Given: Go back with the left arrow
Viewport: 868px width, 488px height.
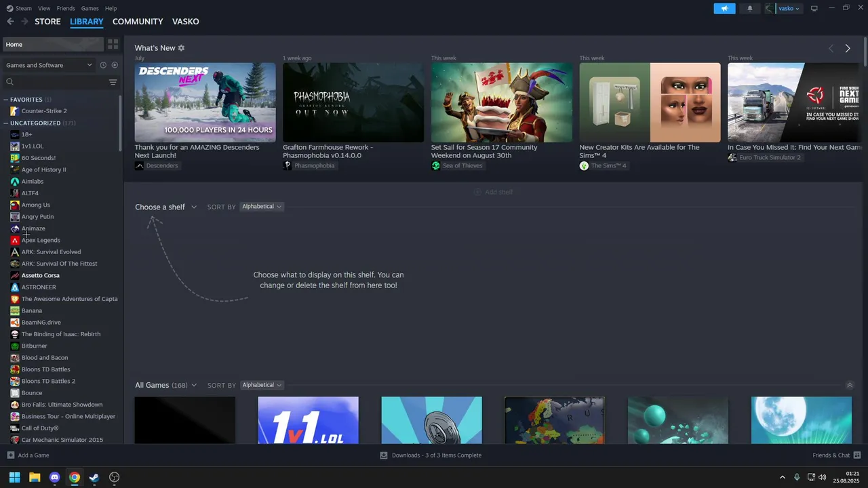Looking at the screenshot, I should coord(10,22).
